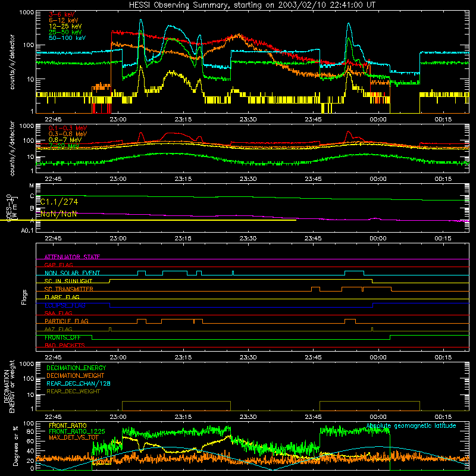Select the FRONT_RATIO legend label

[x=68, y=425]
